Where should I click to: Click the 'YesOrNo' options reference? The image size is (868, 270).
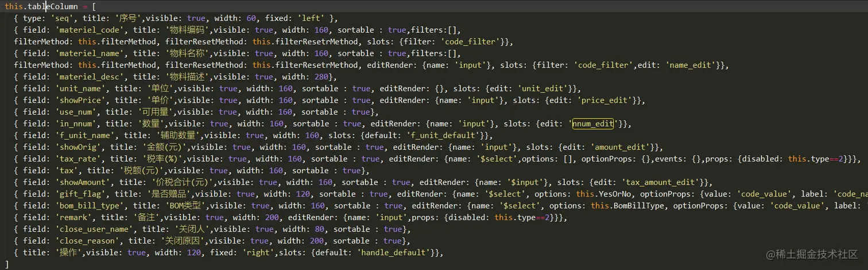[x=616, y=194]
